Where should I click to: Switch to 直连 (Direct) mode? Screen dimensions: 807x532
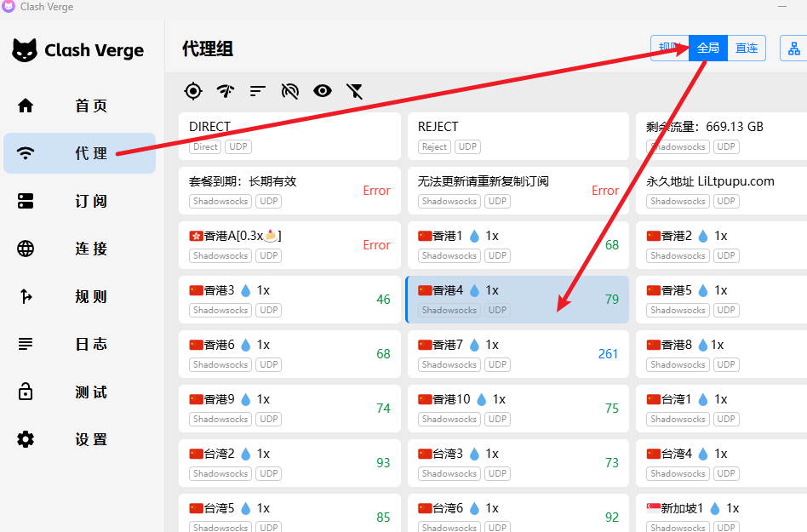click(747, 49)
